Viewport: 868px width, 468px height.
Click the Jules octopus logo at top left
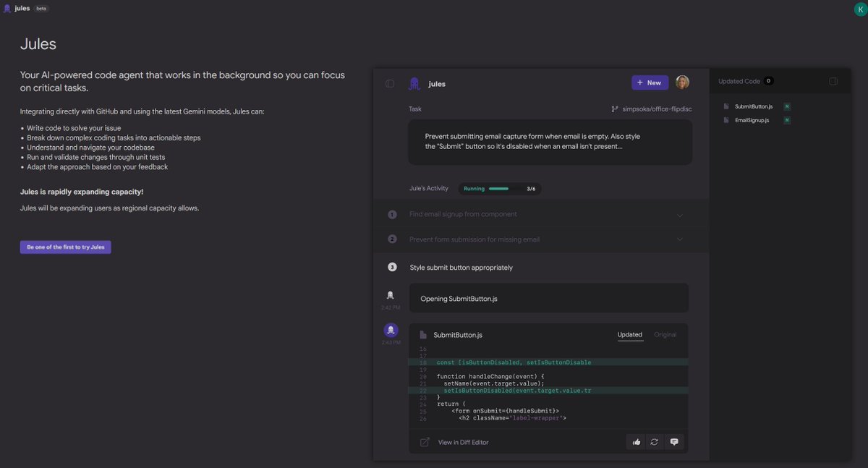(7, 9)
